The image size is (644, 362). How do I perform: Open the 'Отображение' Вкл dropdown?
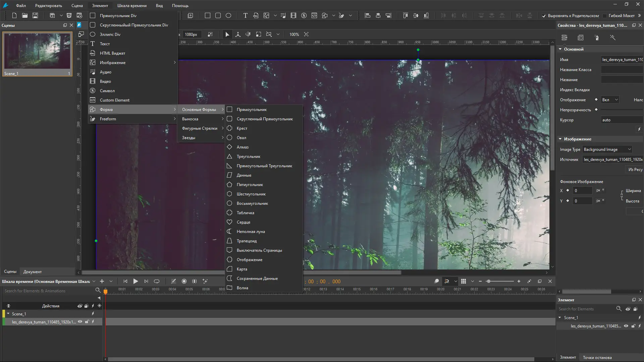pos(610,100)
